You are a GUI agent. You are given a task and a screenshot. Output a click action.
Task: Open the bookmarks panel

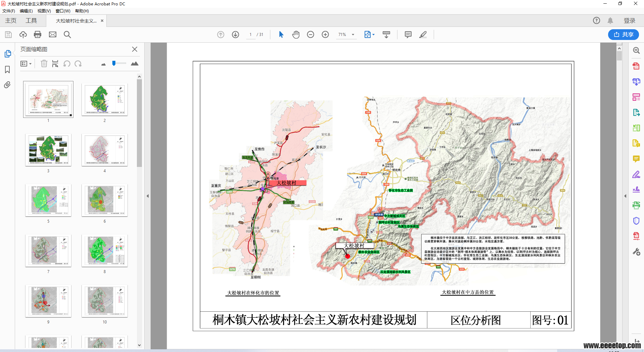(7, 70)
